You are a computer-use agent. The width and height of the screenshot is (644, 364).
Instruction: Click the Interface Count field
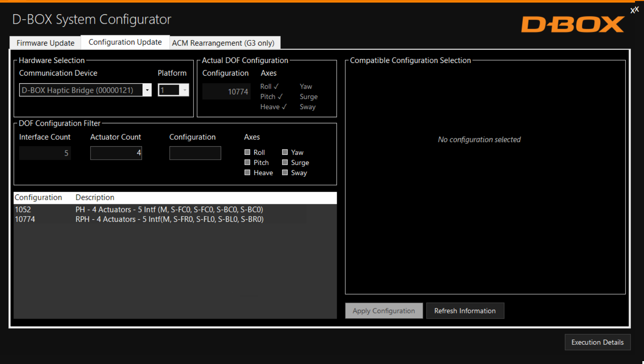pyautogui.click(x=45, y=153)
